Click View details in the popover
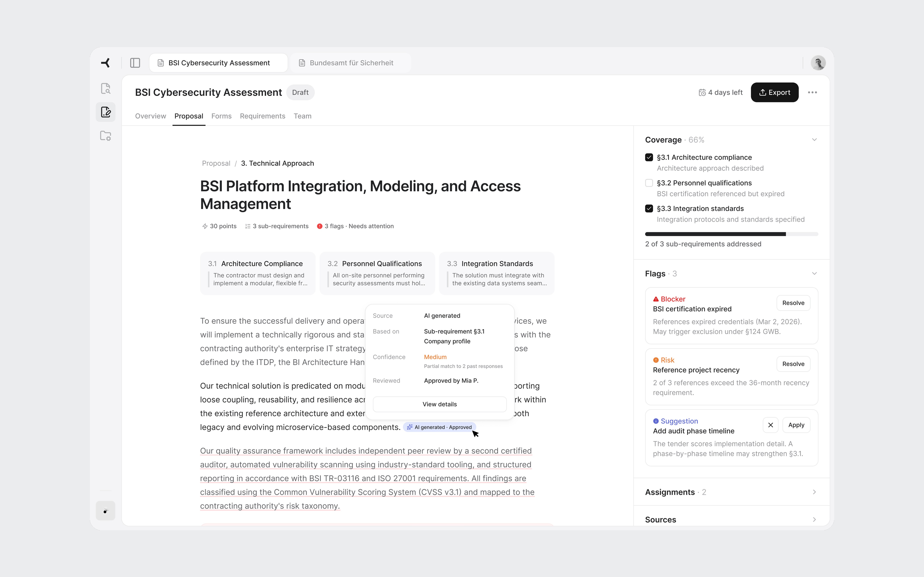Screen dimensions: 924x577 point(439,404)
